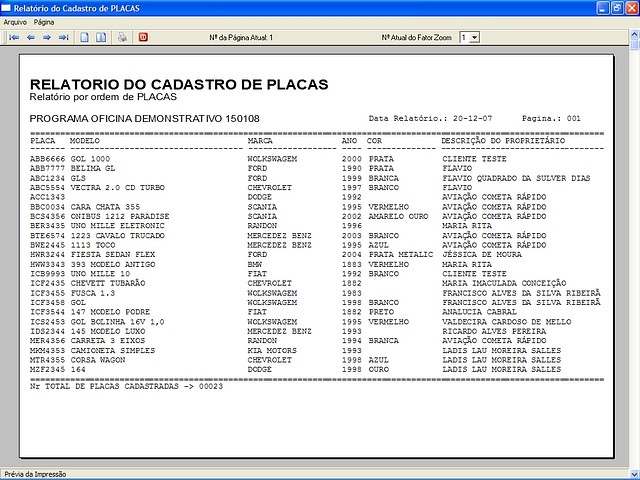The width and height of the screenshot is (640, 480).
Task: Go to the first page with the toolbar arrow
Action: point(14,38)
